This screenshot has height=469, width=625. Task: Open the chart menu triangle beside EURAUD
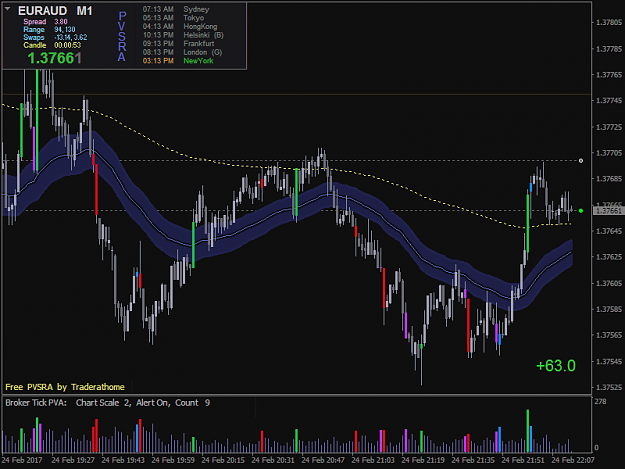[x=8, y=9]
